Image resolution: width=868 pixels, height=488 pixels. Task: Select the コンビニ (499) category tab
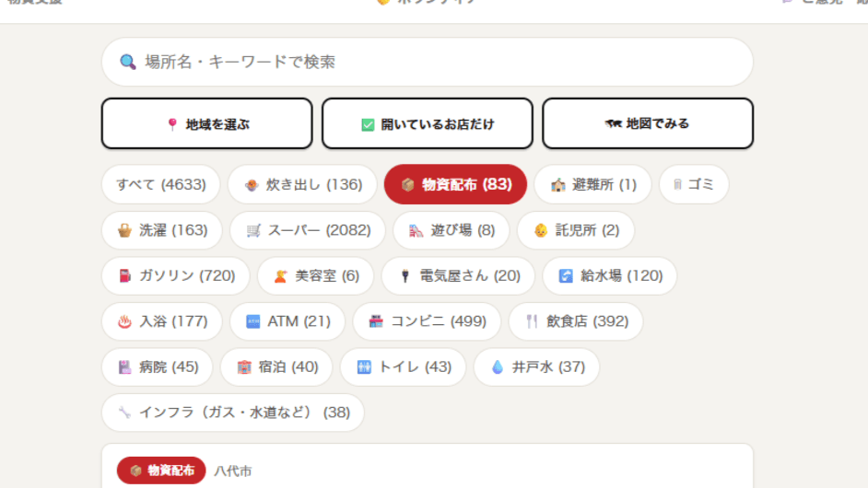427,321
